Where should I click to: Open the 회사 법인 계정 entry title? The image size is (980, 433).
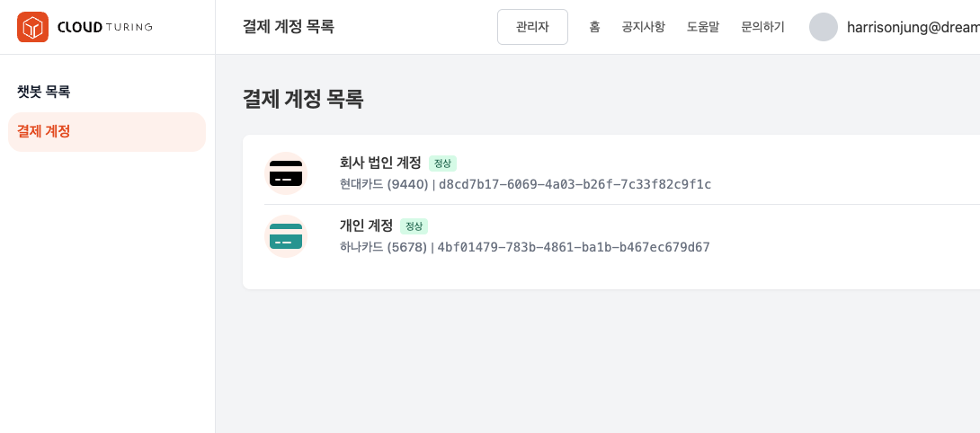tap(380, 163)
